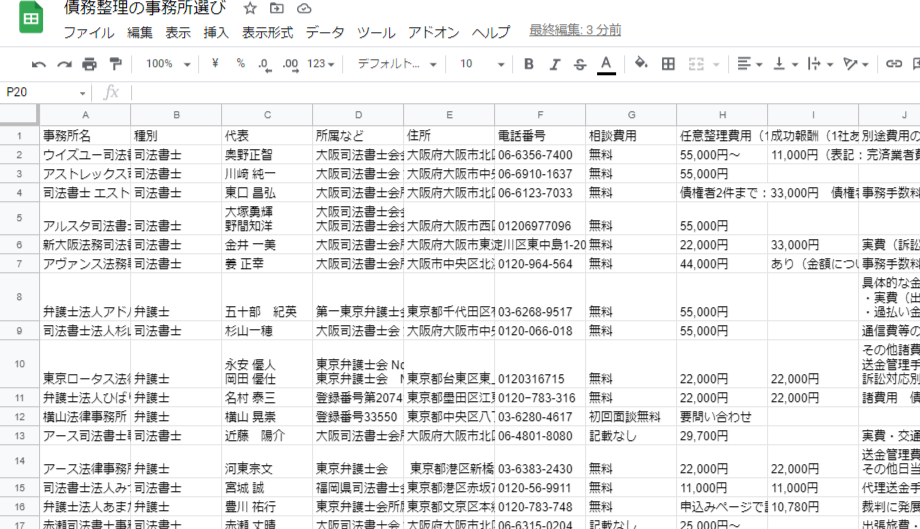Click the redo arrow icon
The width and height of the screenshot is (920, 529).
64,64
